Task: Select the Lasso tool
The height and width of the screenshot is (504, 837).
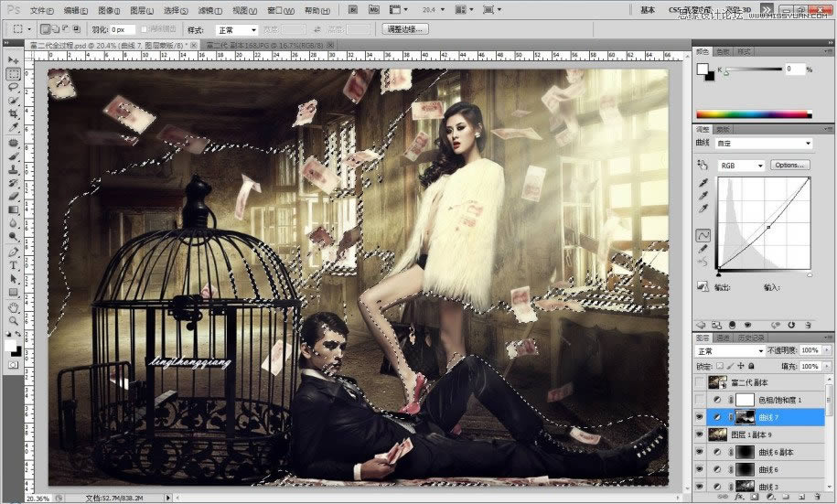Action: (14, 88)
